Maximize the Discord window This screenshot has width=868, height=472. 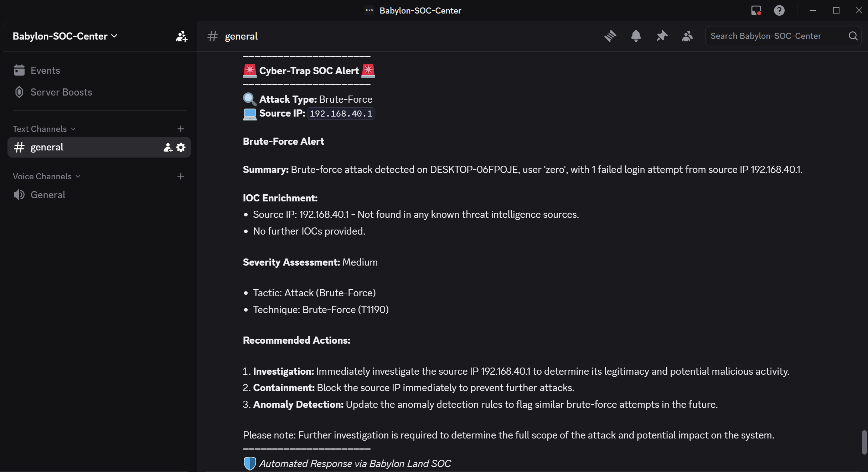click(836, 10)
